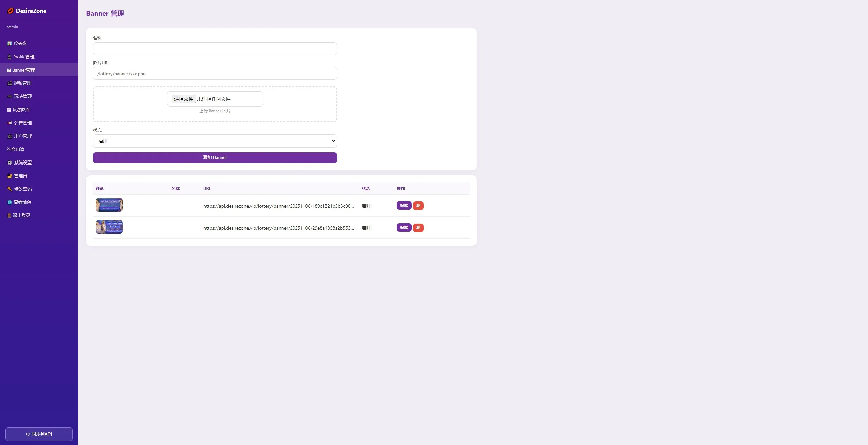Click 选择文件 file chooser button
Screen dimensions: 868x445
[x=183, y=99]
